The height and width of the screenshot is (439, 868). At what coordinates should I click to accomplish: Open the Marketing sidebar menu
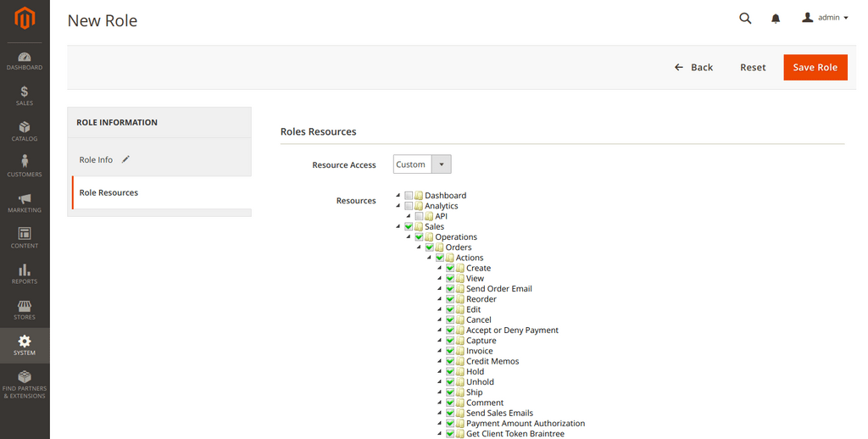[25, 203]
